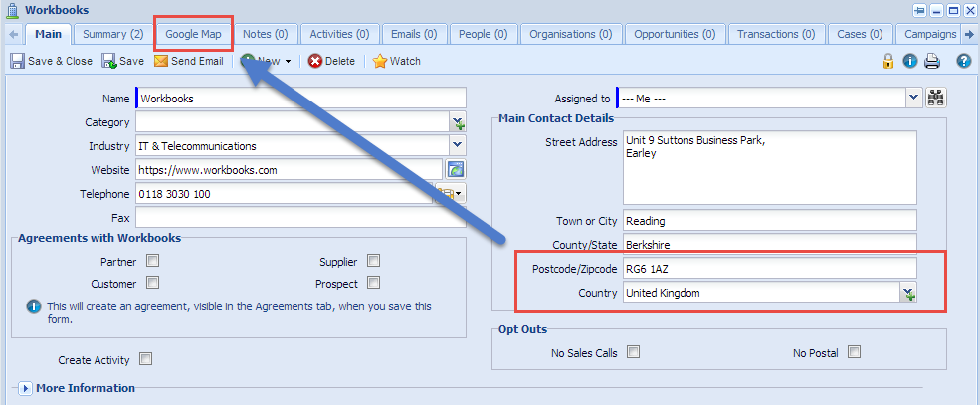Tick the Customer checkbox
980x405 pixels.
(x=152, y=283)
